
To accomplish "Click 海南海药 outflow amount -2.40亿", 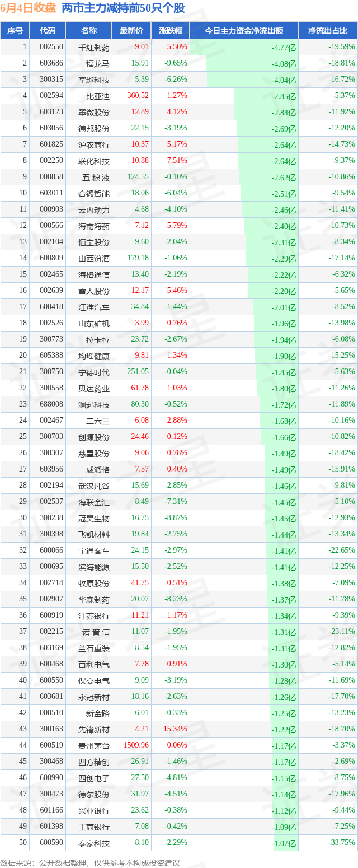I will (284, 226).
